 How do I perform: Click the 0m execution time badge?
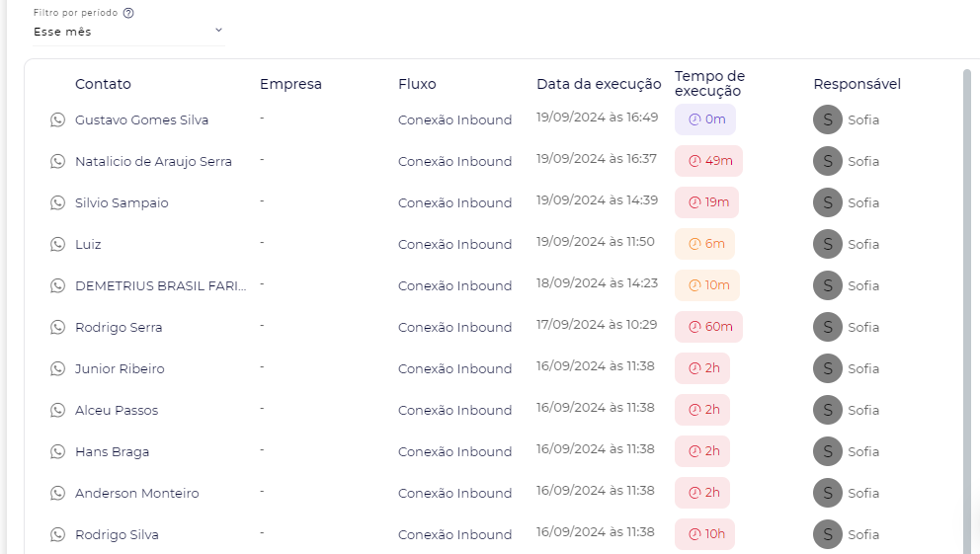[x=704, y=120]
